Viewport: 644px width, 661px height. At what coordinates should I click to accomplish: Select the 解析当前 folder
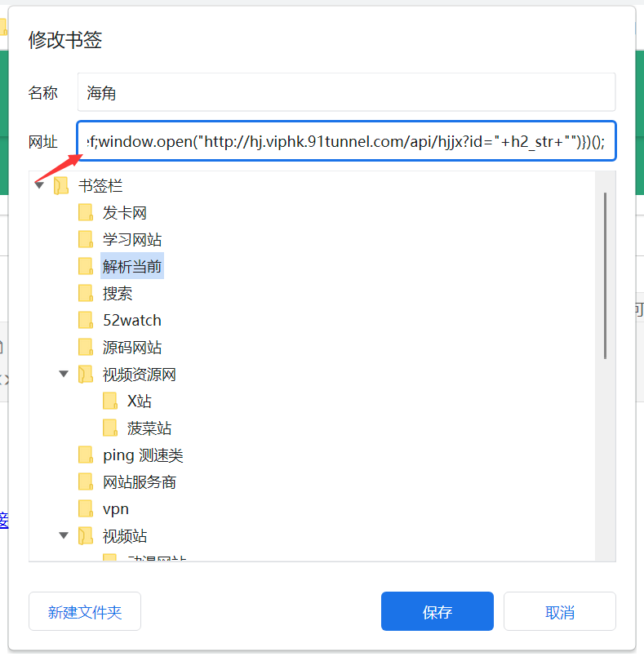[132, 267]
